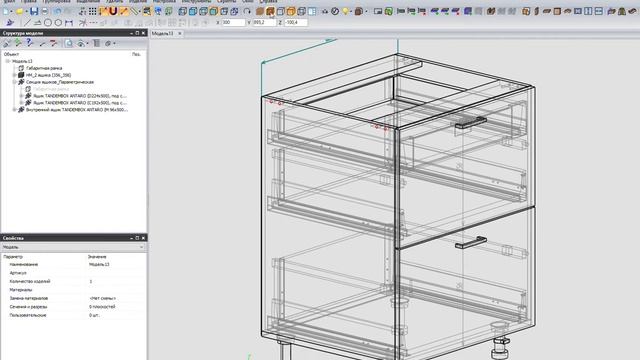Click the Объект column header

pyautogui.click(x=11, y=54)
